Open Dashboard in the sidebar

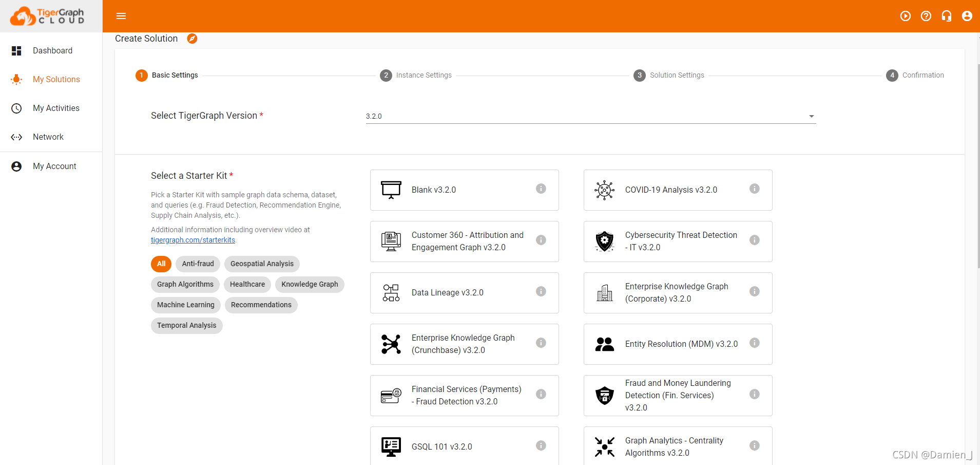51,50
